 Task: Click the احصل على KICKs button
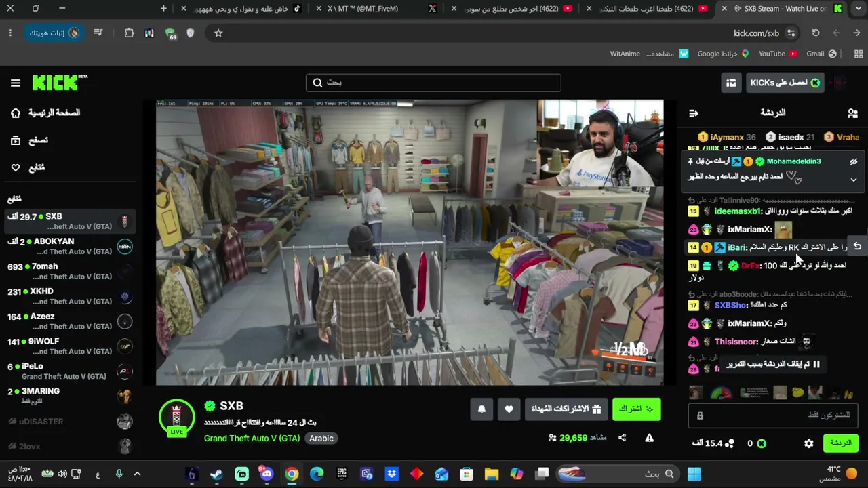click(x=785, y=83)
